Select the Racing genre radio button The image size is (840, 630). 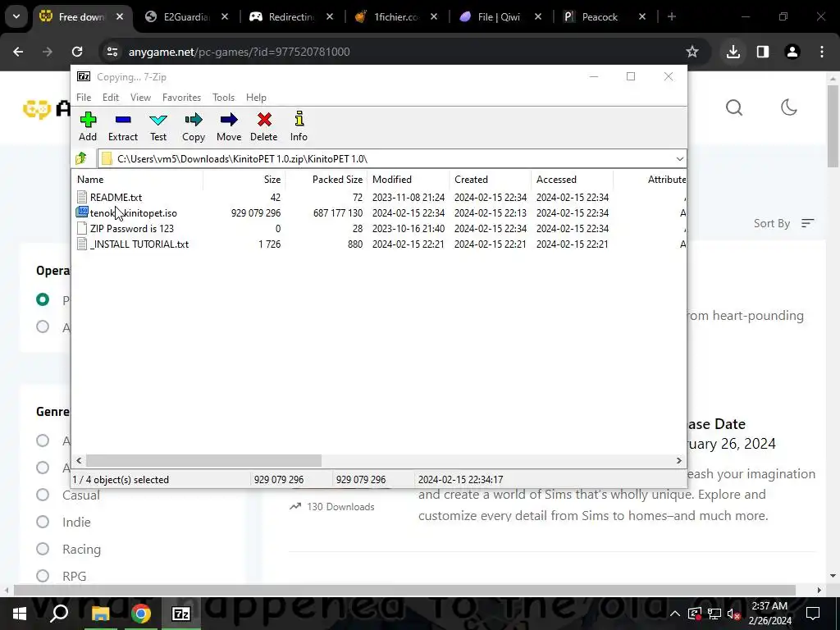43,549
